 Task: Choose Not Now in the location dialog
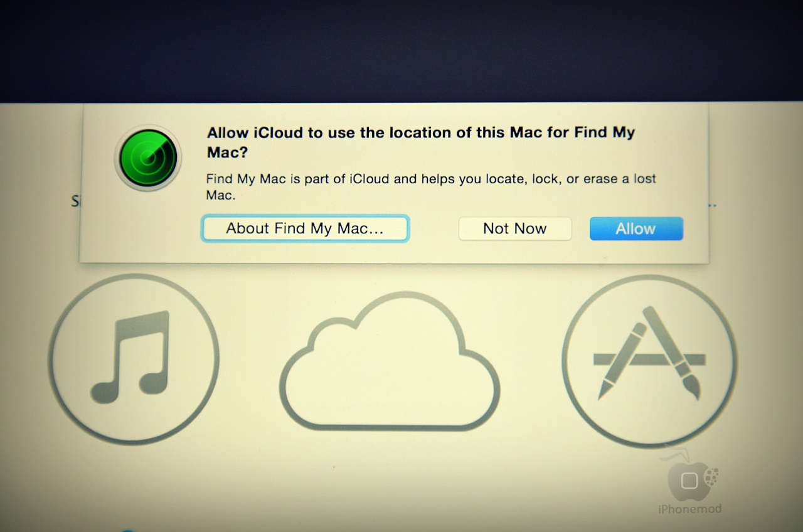515,228
